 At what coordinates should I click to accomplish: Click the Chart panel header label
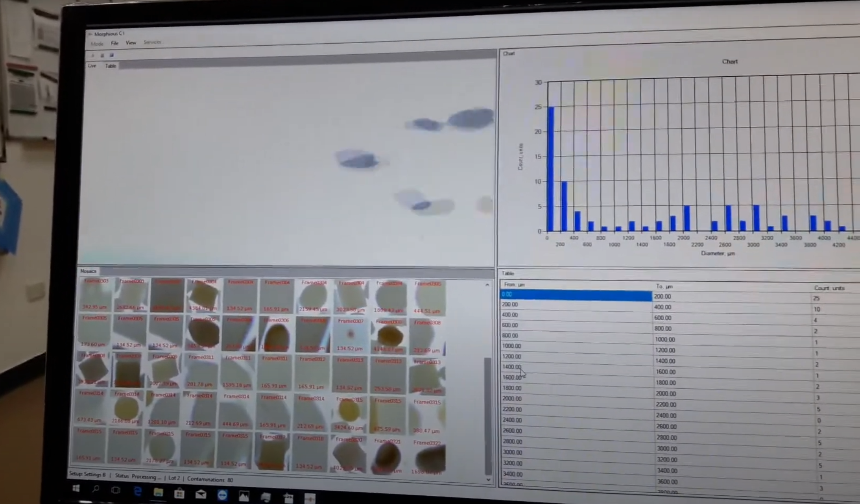click(x=509, y=54)
